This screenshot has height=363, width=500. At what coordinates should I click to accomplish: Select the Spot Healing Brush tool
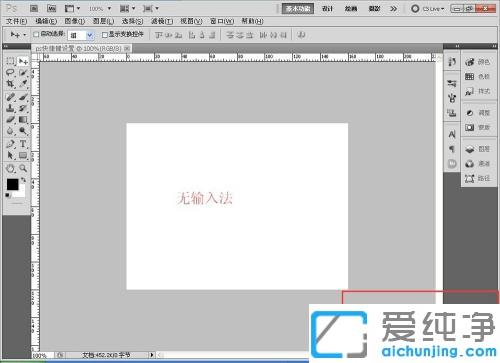coord(10,97)
